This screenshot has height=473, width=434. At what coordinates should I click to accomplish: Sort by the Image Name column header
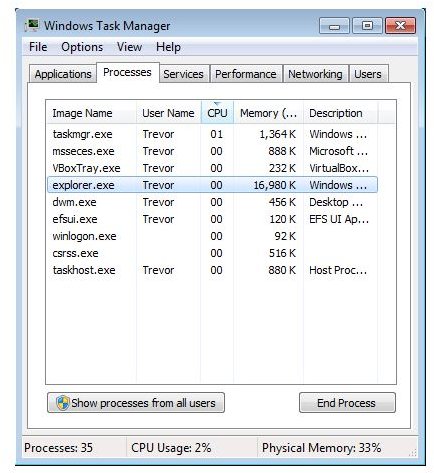(x=91, y=113)
